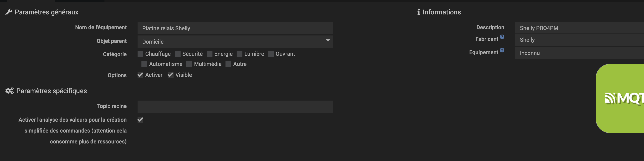This screenshot has width=644, height=161.
Task: Toggle the Ouvrant category checkbox
Action: coord(271,54)
